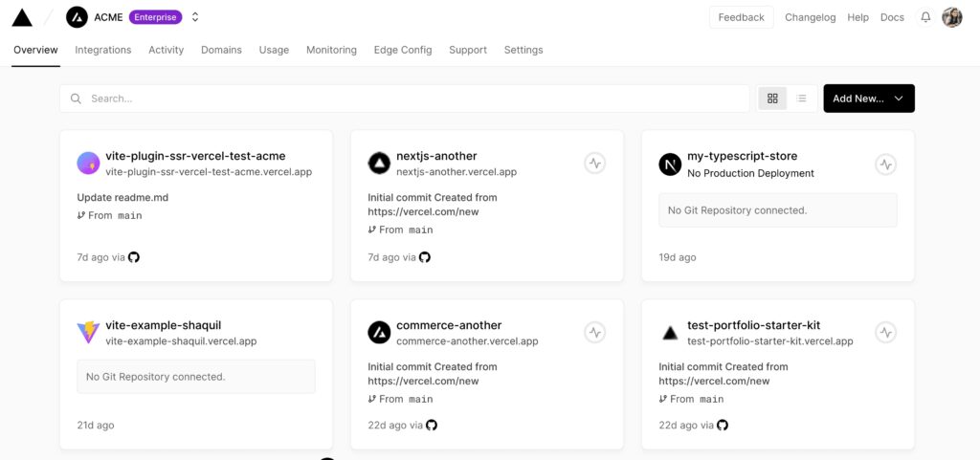Click the Update readme.md commit message

[123, 198]
